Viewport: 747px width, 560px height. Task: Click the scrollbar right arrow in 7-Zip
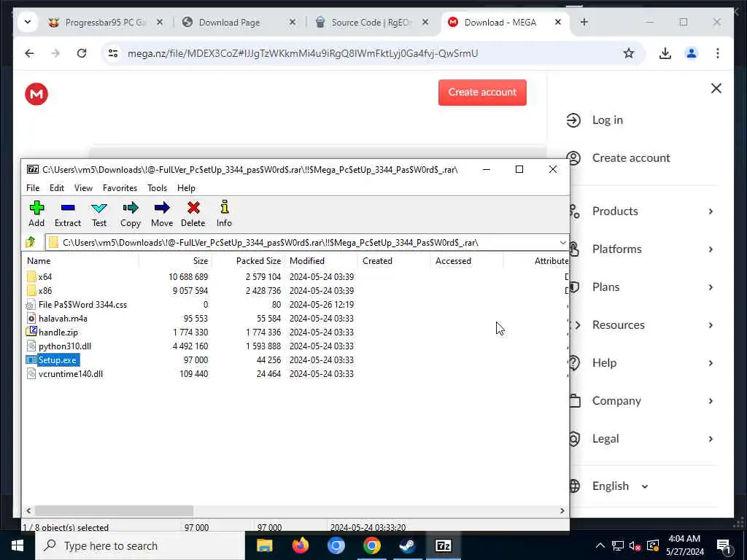click(x=562, y=510)
